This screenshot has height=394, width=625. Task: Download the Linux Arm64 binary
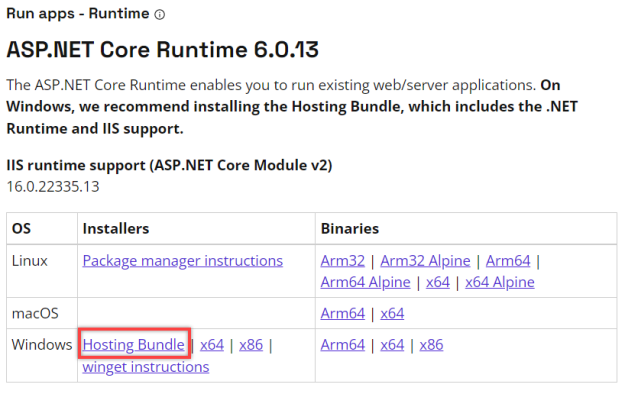[508, 261]
